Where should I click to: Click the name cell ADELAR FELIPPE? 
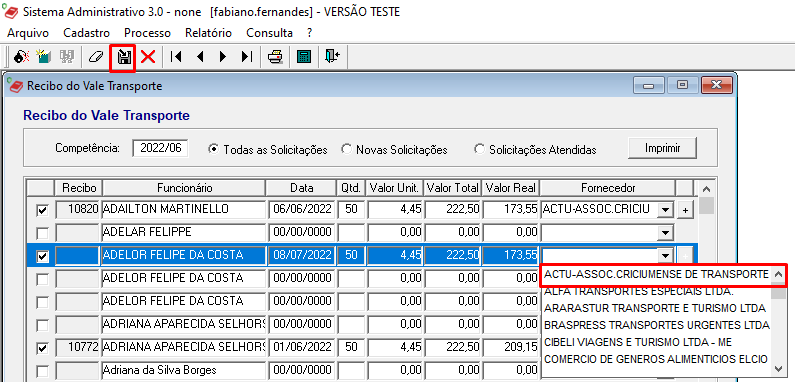(184, 232)
